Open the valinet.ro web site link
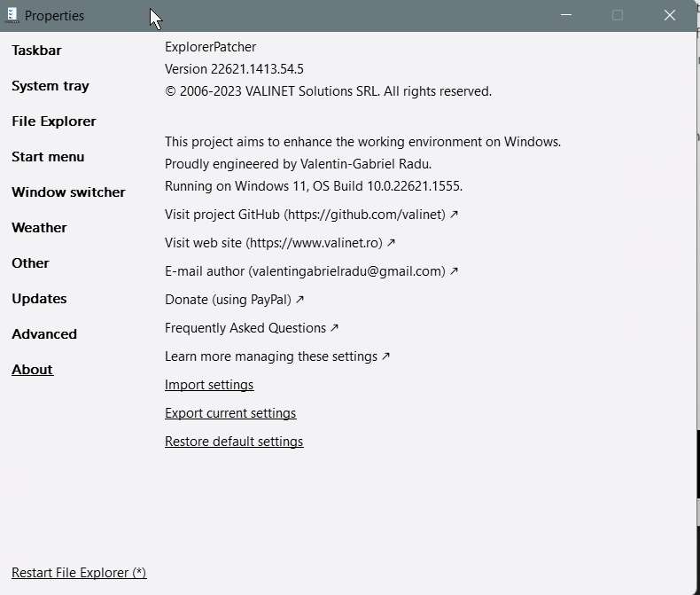Image resolution: width=700 pixels, height=595 pixels. (279, 243)
